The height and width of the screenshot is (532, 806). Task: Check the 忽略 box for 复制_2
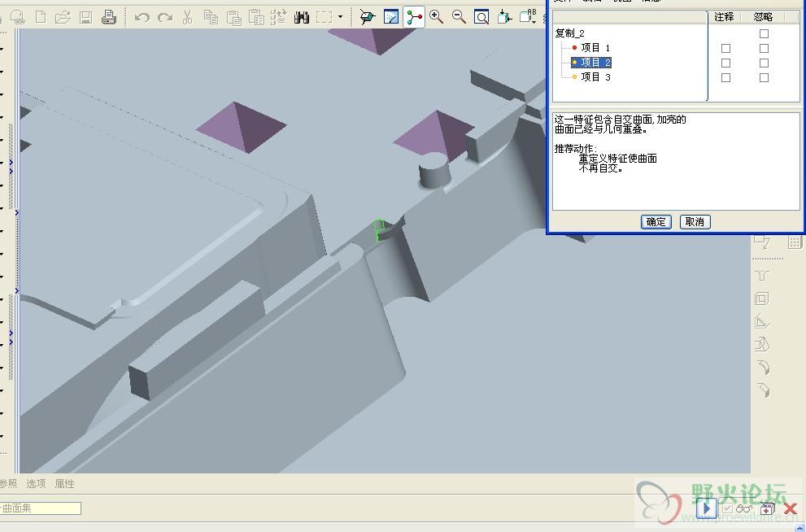[764, 33]
